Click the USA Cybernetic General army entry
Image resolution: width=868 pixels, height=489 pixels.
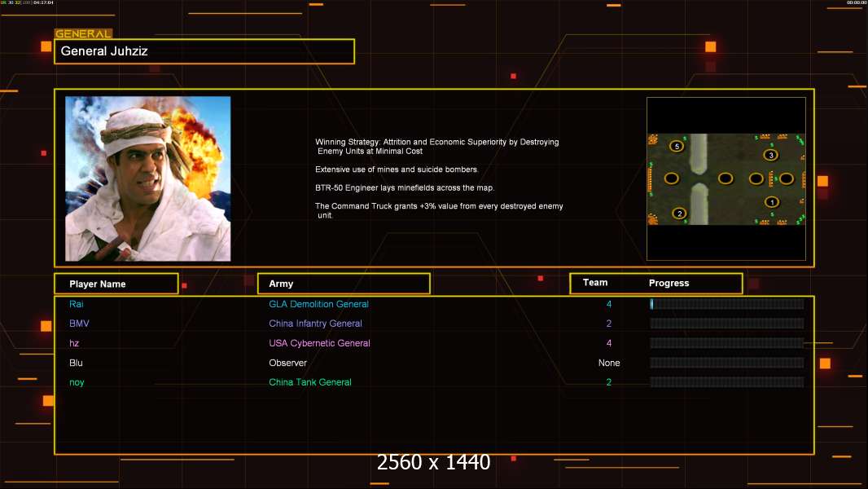pyautogui.click(x=319, y=343)
